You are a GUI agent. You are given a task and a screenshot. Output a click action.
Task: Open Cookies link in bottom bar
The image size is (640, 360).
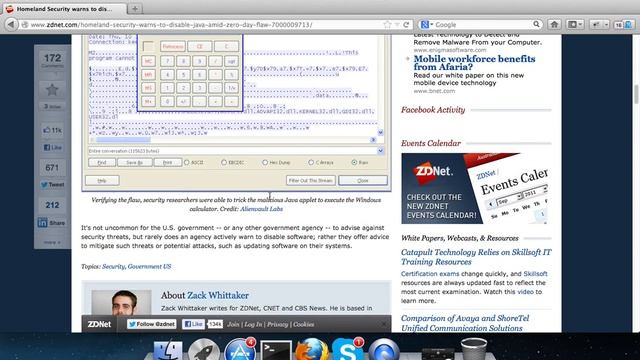click(x=304, y=324)
